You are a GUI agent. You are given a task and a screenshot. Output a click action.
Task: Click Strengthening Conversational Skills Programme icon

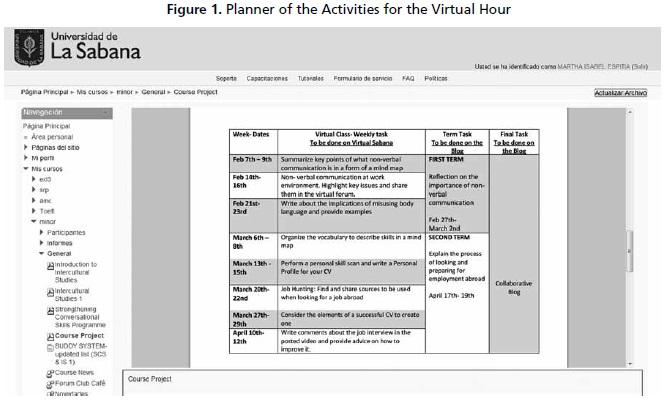pos(50,310)
